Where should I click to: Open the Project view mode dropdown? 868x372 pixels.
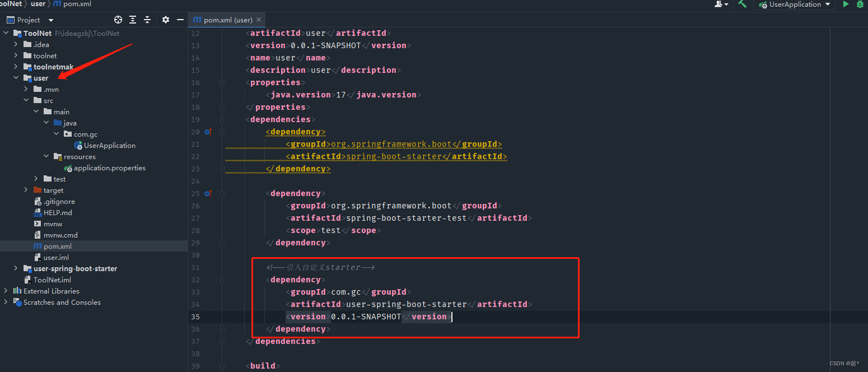[x=50, y=20]
